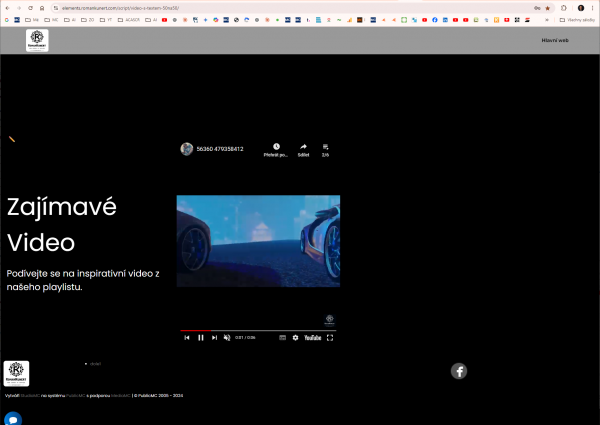Open video on YouTube via logo
600x425 pixels.
point(312,338)
